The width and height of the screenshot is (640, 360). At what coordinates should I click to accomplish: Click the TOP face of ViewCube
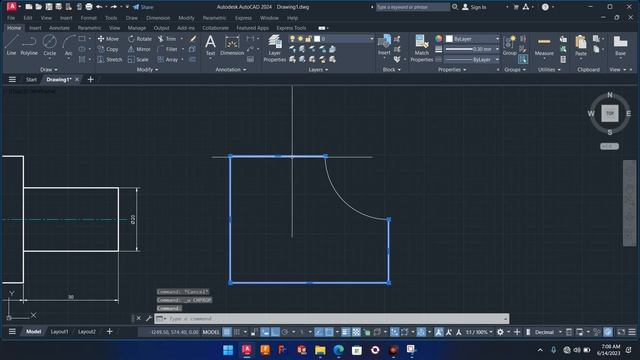(x=610, y=113)
